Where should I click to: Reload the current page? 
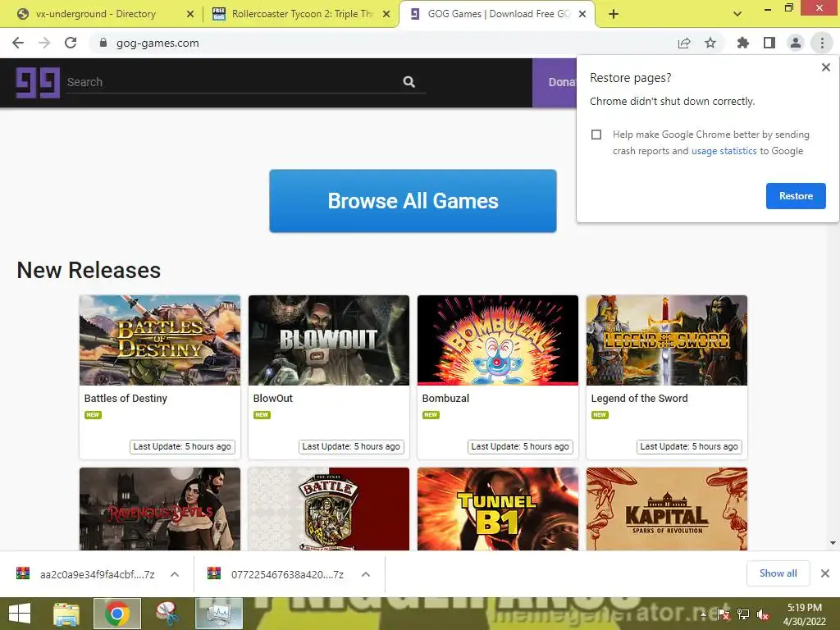click(x=71, y=43)
